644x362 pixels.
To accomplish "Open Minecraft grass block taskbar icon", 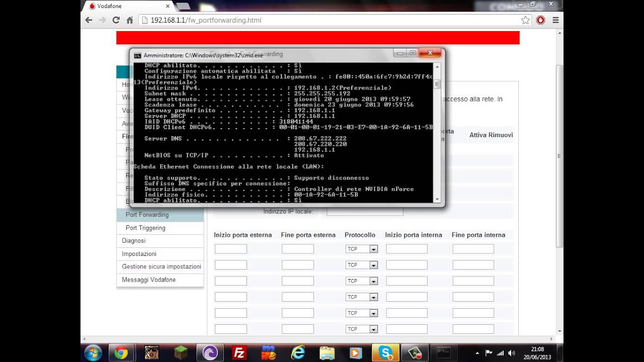I will (181, 353).
